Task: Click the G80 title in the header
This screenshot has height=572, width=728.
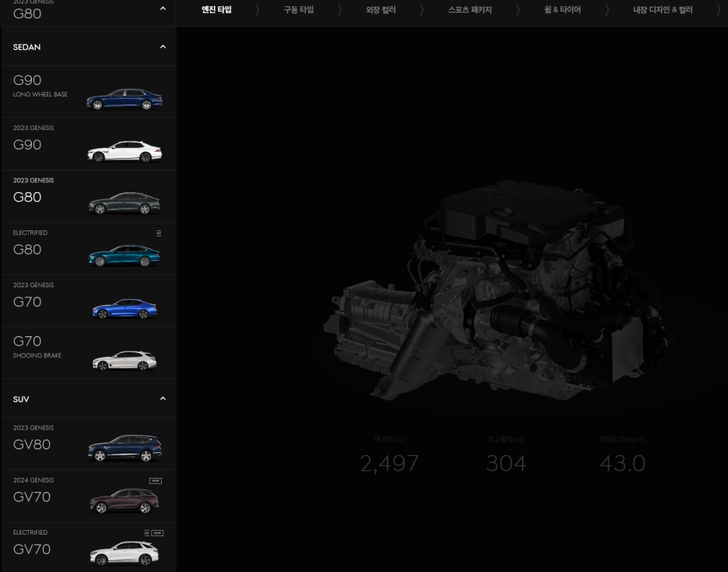Action: tap(27, 14)
